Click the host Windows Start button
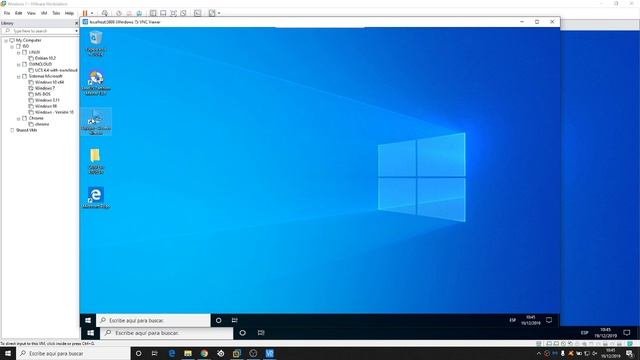Viewport: 640px width, 360px height. 8,353
